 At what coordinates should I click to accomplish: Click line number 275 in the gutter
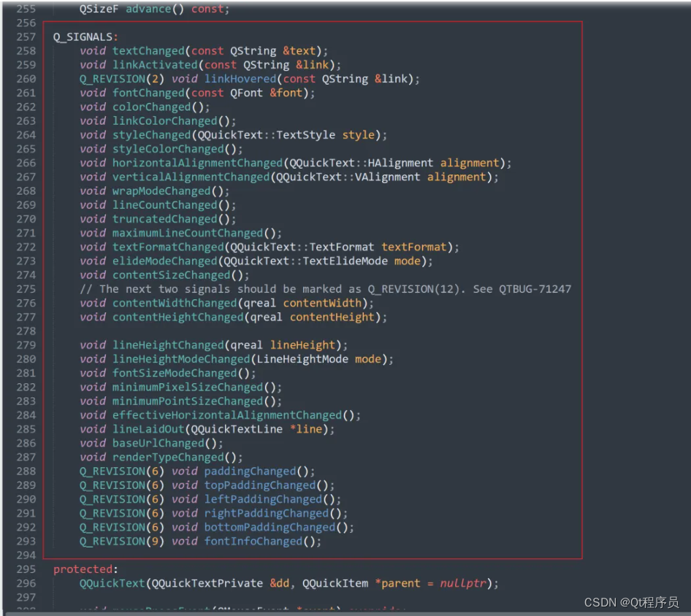coord(24,288)
